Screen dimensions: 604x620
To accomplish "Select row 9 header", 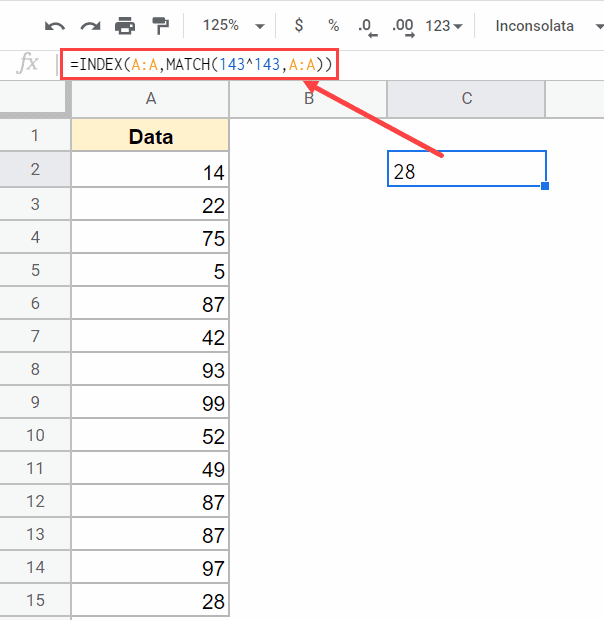I will click(35, 402).
